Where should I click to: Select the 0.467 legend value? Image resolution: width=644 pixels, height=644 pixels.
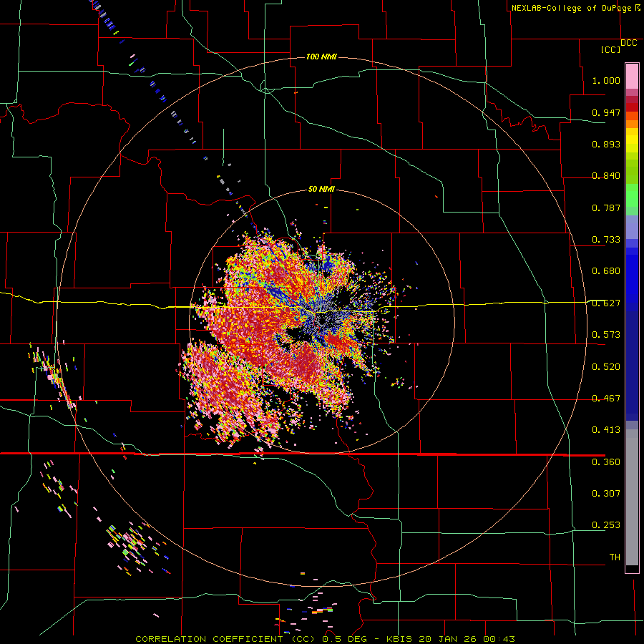point(606,399)
